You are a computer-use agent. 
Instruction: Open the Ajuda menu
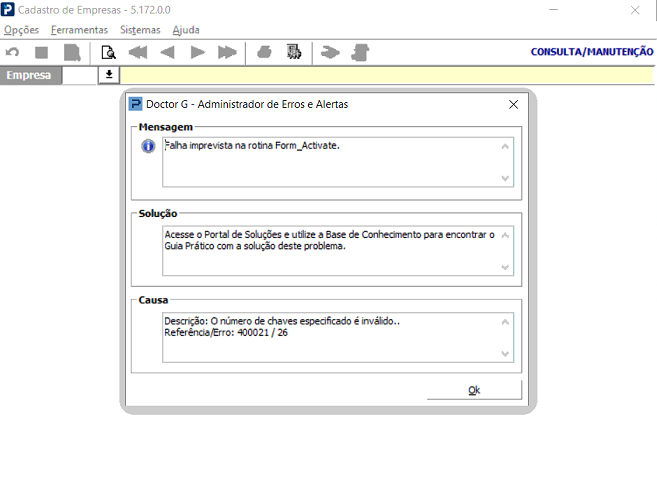point(186,30)
